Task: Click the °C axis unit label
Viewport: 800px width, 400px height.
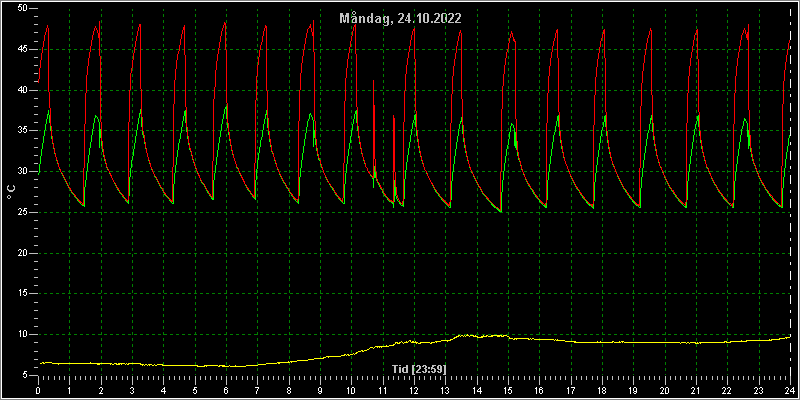Action: click(11, 192)
